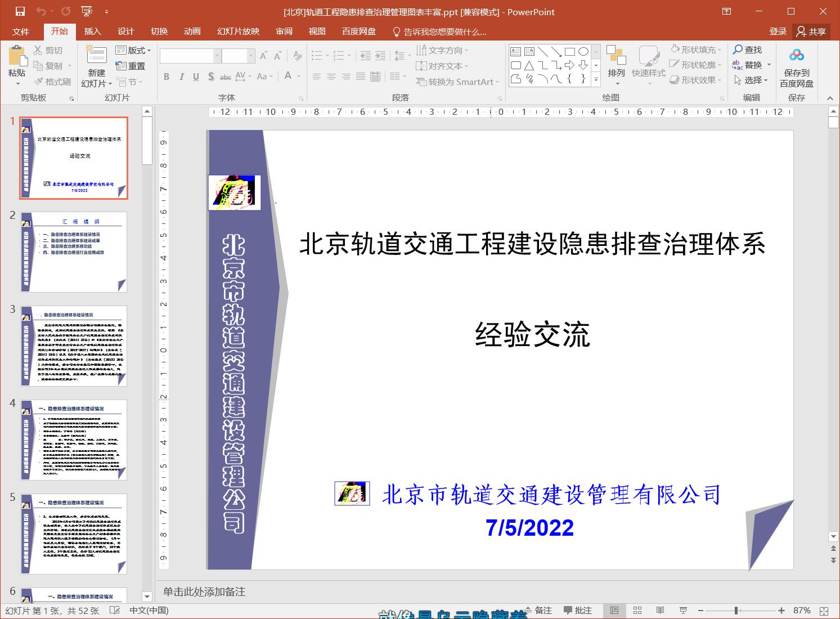Screen dimensions: 840x619
Task: Select the isosceles triangle shape
Action: (x=529, y=65)
